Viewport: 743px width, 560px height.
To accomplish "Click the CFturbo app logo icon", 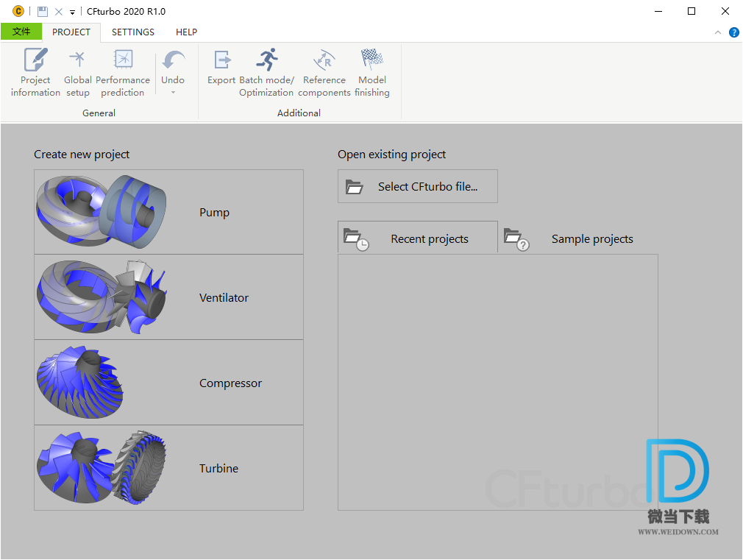I will coord(18,11).
